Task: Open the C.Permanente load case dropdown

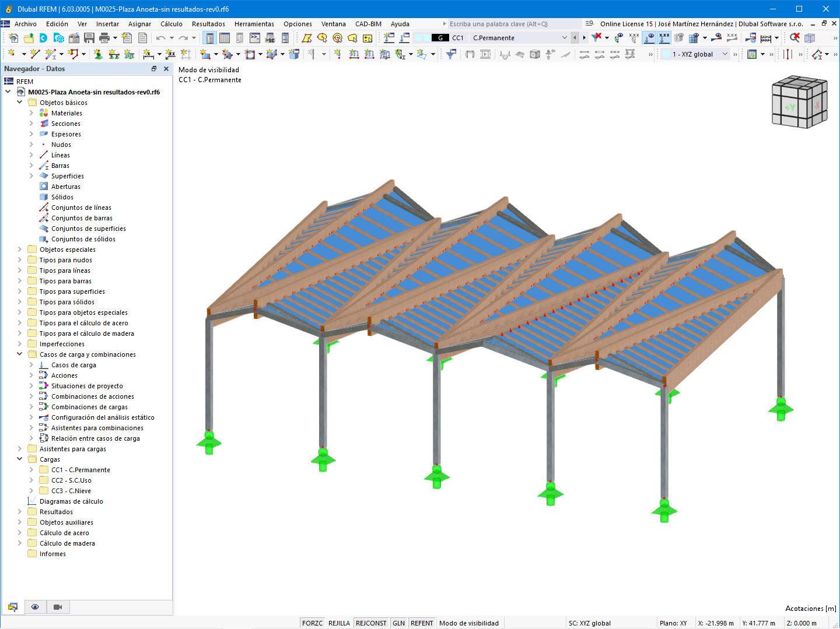Action: coord(565,37)
